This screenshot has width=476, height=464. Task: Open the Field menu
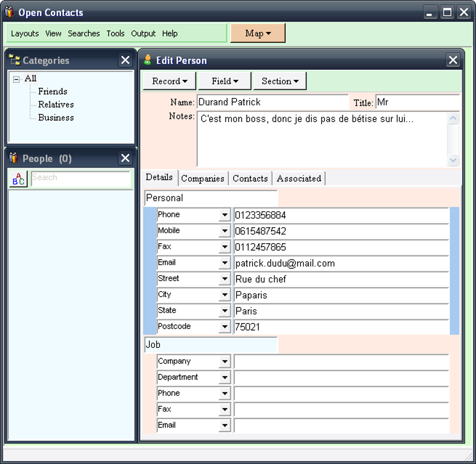click(224, 80)
